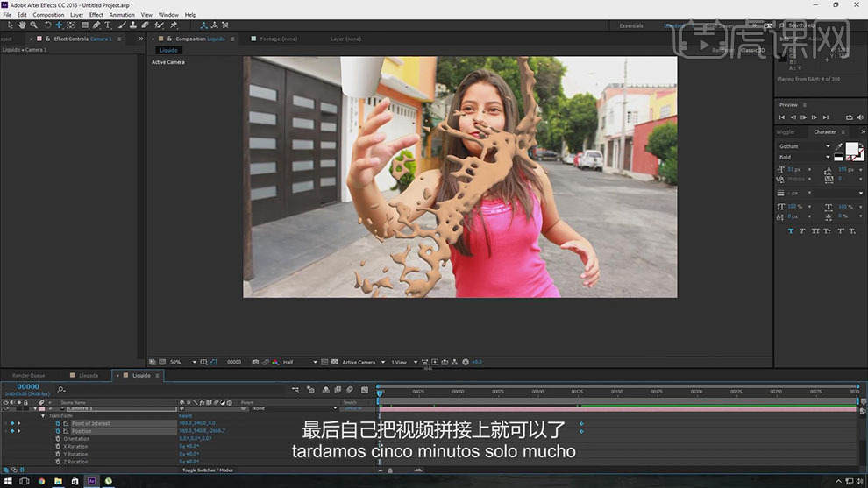This screenshot has height=488, width=868.
Task: Open Graph Editor icon in timeline
Action: click(x=365, y=390)
